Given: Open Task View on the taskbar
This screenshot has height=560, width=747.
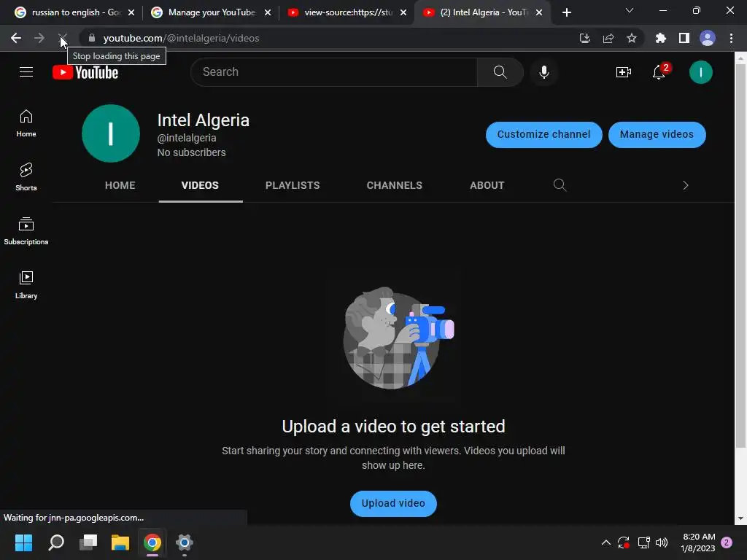Looking at the screenshot, I should [x=88, y=542].
